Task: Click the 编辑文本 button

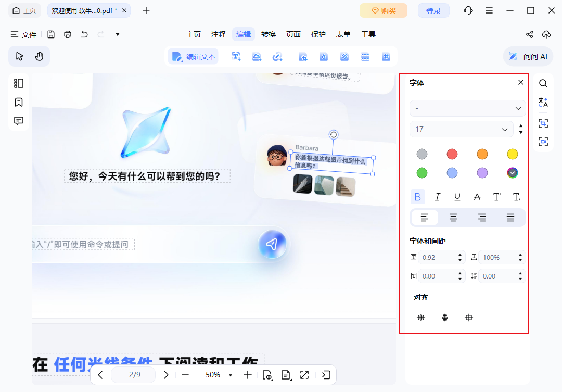Action: tap(194, 56)
